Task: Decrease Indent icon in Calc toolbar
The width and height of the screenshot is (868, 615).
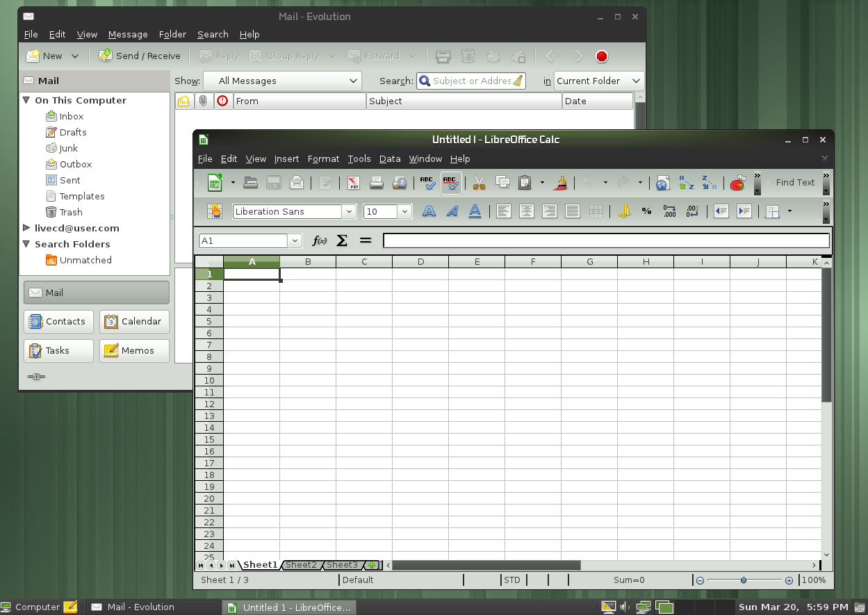Action: coord(721,211)
